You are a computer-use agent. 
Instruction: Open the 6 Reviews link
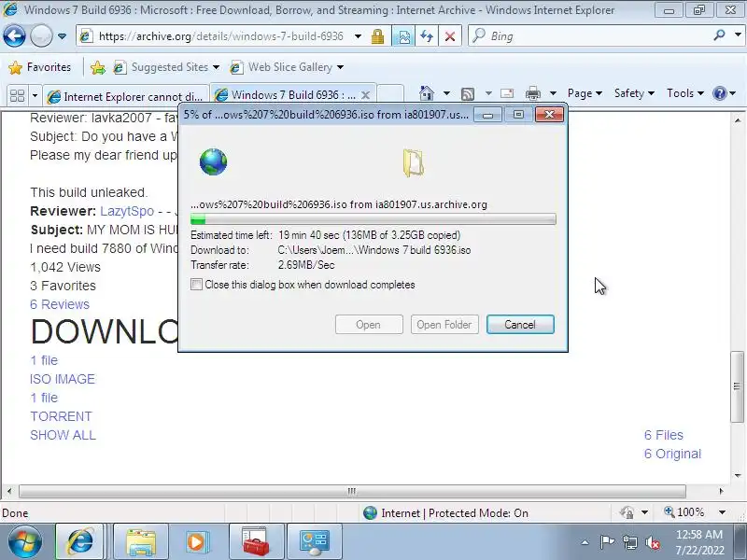pyautogui.click(x=60, y=304)
